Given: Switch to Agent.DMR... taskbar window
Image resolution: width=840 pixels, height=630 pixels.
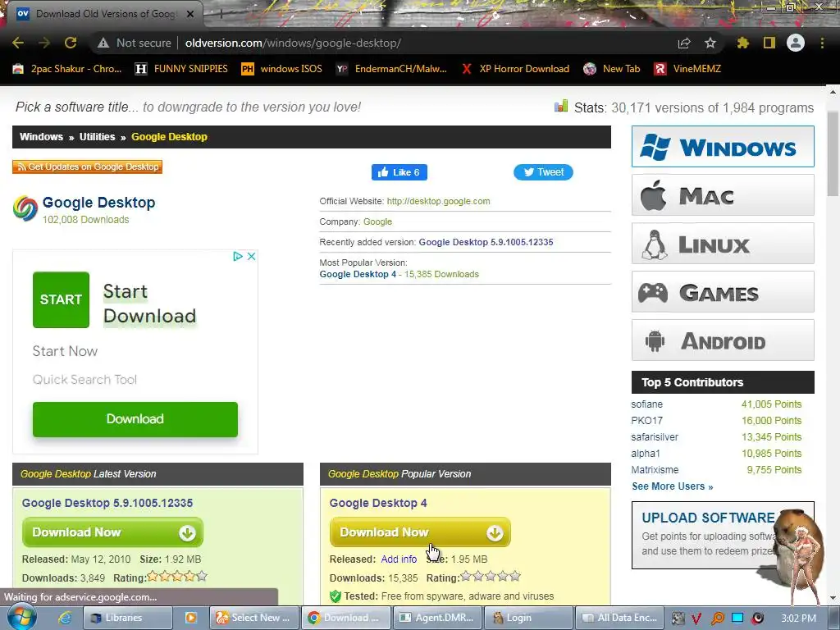Looking at the screenshot, I should (438, 618).
